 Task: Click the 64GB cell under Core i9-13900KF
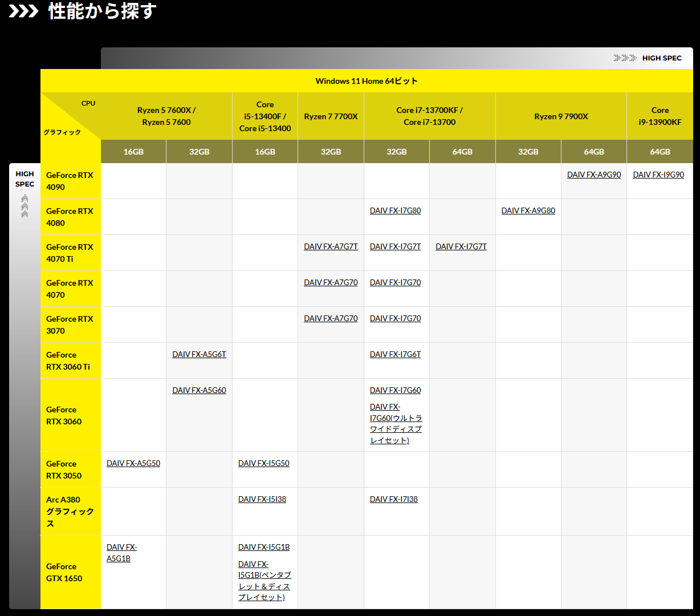660,152
